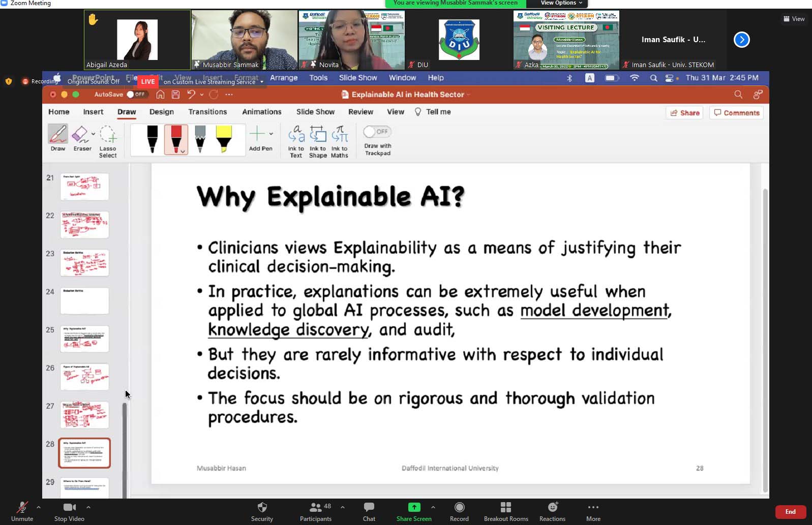Open the Zoom More menu
This screenshot has width=812, height=525.
click(593, 512)
